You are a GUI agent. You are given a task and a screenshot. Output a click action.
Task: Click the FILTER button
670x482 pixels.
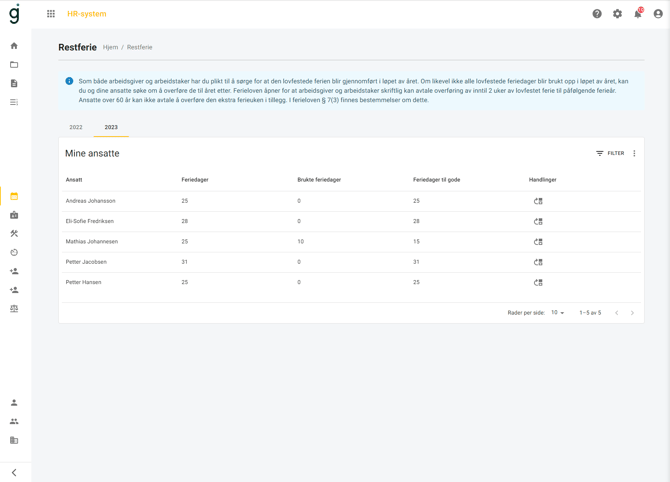click(610, 154)
